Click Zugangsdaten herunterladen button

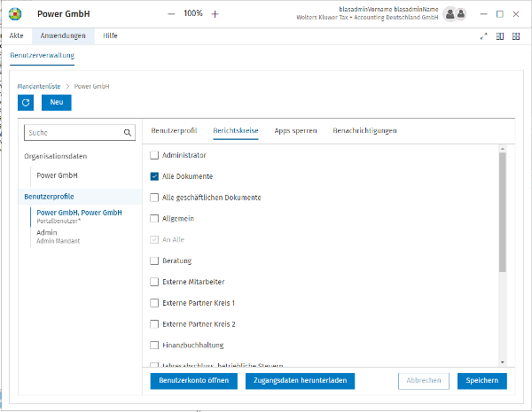tap(301, 381)
